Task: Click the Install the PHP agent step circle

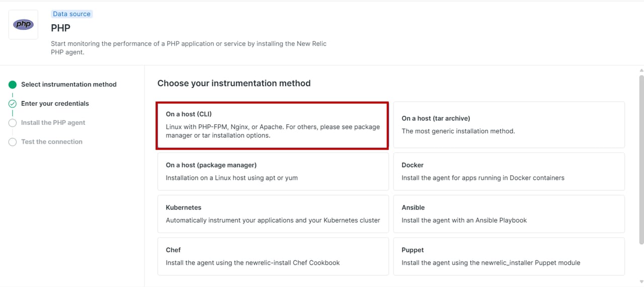Action: coord(13,123)
